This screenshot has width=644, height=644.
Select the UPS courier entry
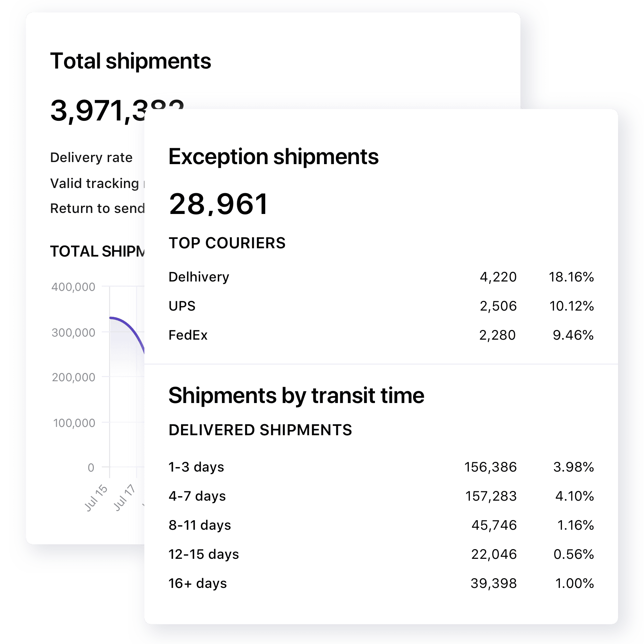[182, 306]
